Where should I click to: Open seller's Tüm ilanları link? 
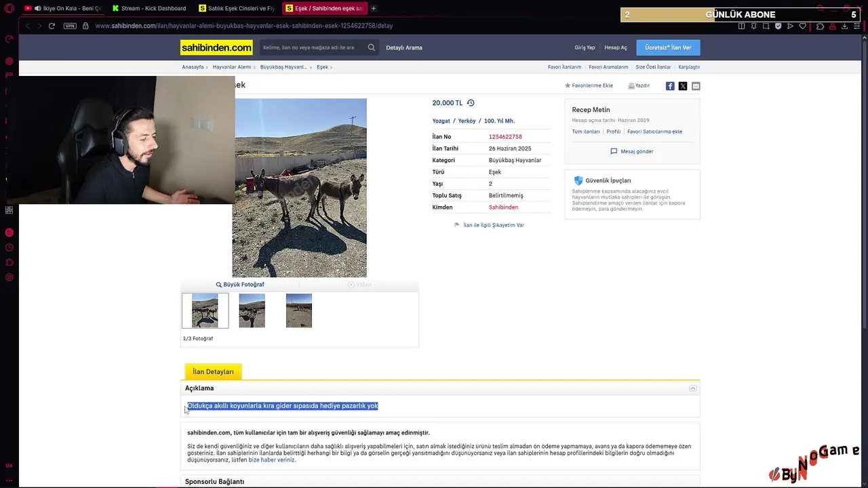pyautogui.click(x=586, y=131)
